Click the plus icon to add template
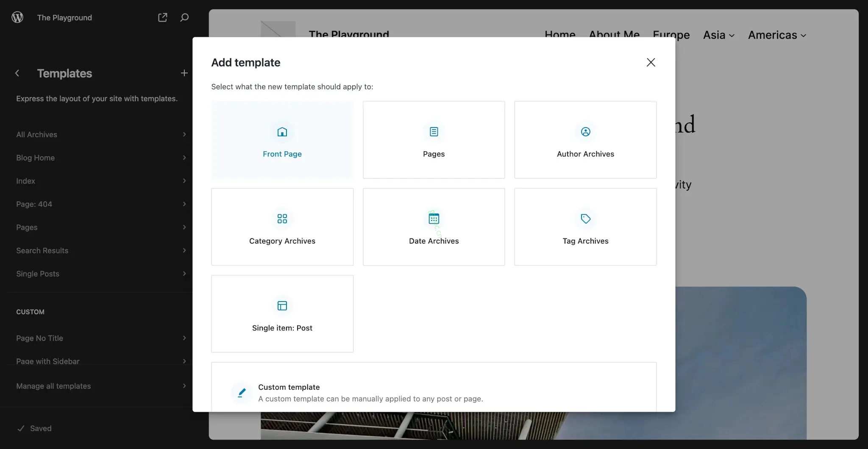The width and height of the screenshot is (868, 449). 184,73
